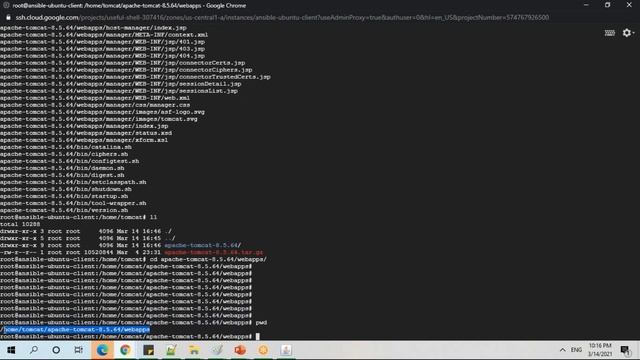This screenshot has width=640, height=360.
Task: Click the prompt line ending with 'pwd'
Action: coord(133,322)
